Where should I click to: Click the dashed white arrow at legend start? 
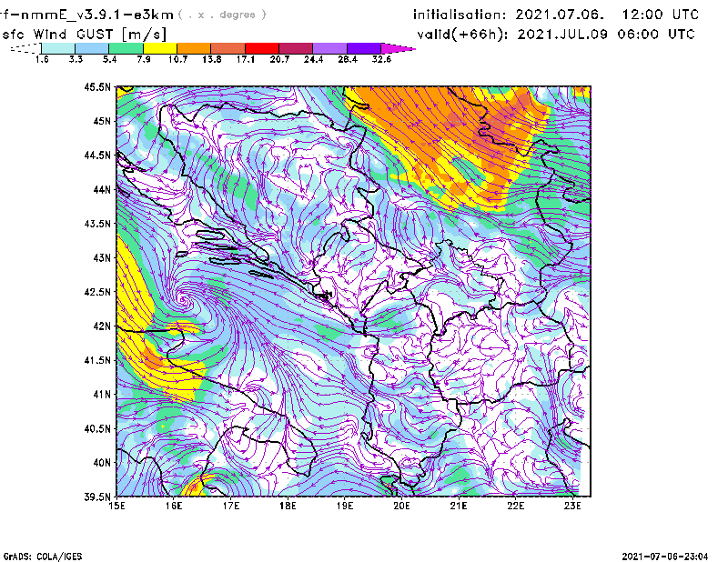(x=25, y=48)
